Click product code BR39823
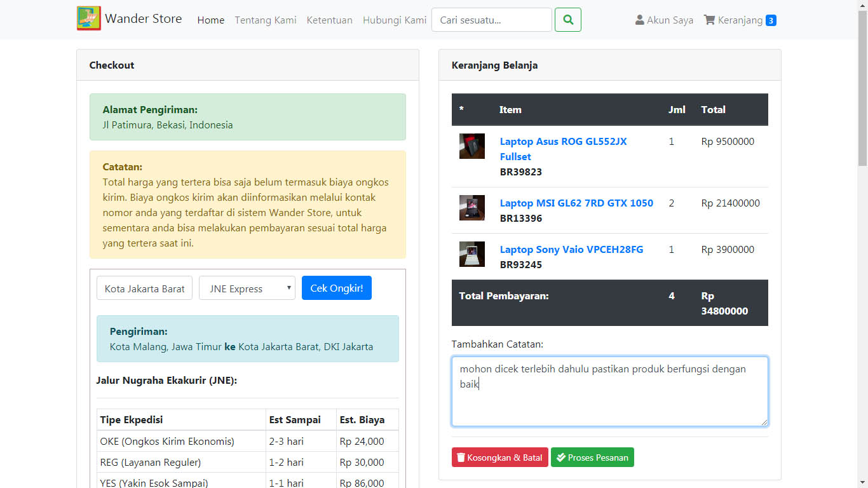This screenshot has width=868, height=488. tap(521, 172)
